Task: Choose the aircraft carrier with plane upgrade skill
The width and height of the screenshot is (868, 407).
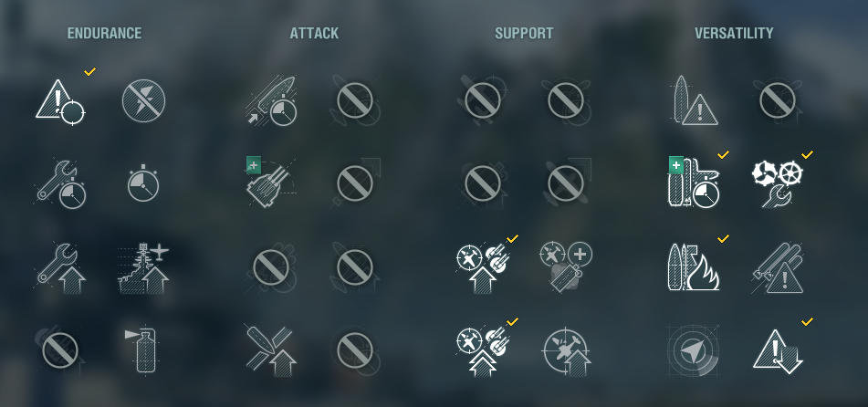Action: tap(143, 267)
